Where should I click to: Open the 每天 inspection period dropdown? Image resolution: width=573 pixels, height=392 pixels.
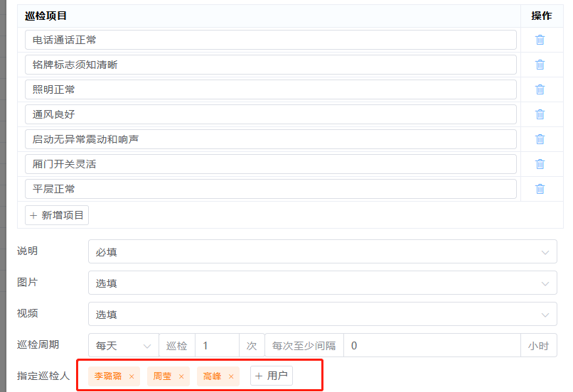[124, 346]
